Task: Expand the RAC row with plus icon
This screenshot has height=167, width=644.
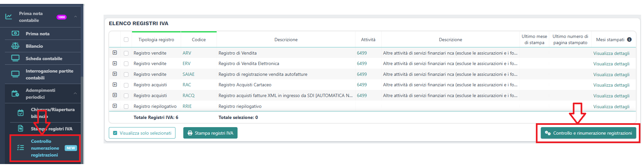Action: (115, 85)
